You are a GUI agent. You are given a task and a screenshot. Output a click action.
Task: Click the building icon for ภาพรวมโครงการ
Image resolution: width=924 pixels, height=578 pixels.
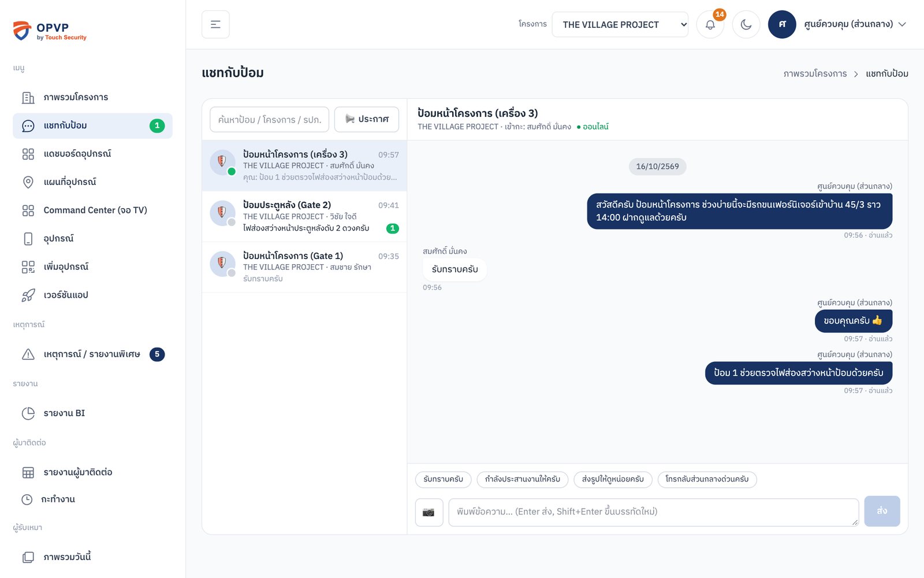pyautogui.click(x=28, y=98)
